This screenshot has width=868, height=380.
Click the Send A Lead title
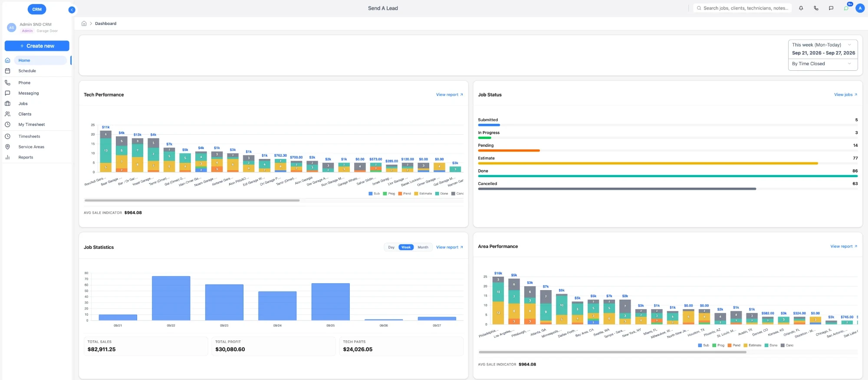[x=383, y=8]
